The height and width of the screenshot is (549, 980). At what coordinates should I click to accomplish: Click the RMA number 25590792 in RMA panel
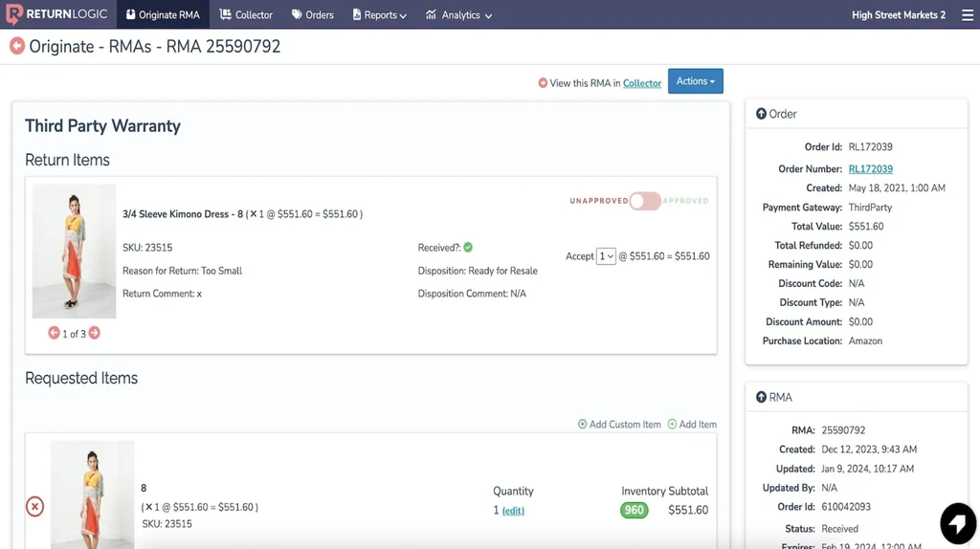click(x=843, y=430)
